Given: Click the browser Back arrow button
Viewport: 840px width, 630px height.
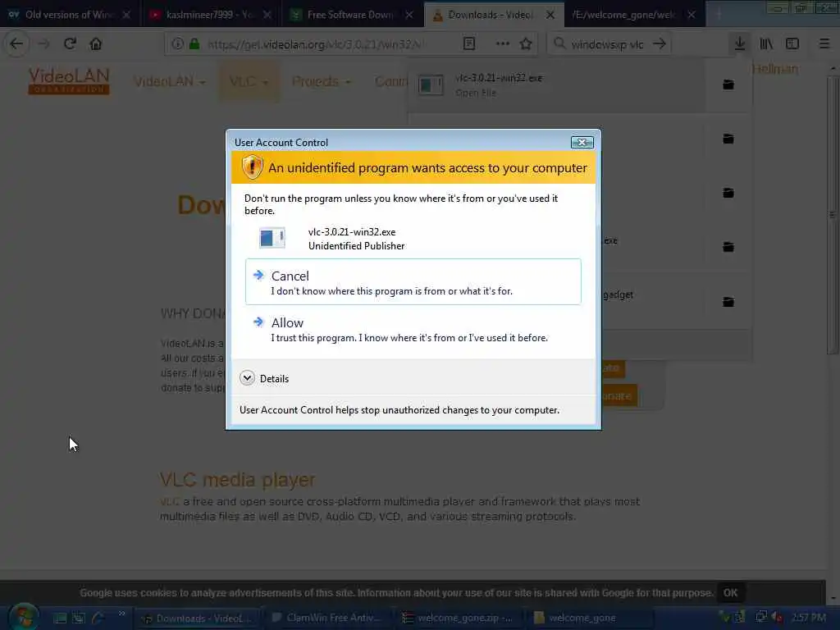Looking at the screenshot, I should [x=16, y=44].
